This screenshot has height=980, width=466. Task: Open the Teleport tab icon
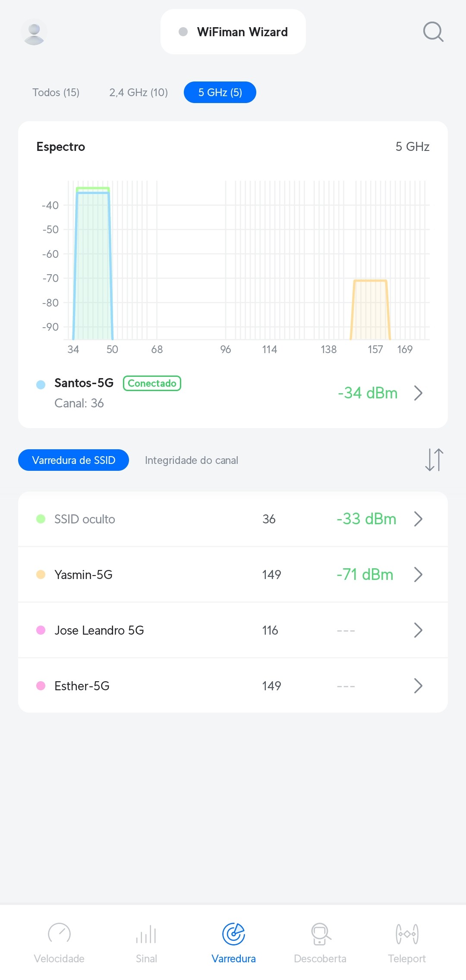pyautogui.click(x=406, y=943)
